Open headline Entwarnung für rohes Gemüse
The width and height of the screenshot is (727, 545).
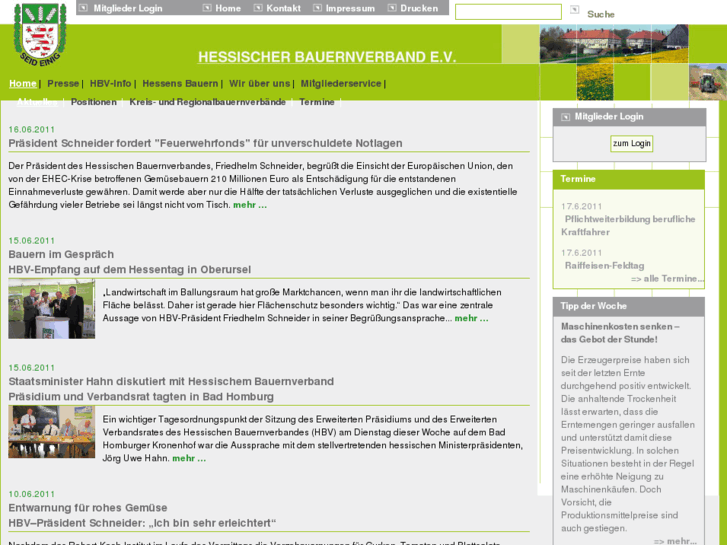click(88, 507)
